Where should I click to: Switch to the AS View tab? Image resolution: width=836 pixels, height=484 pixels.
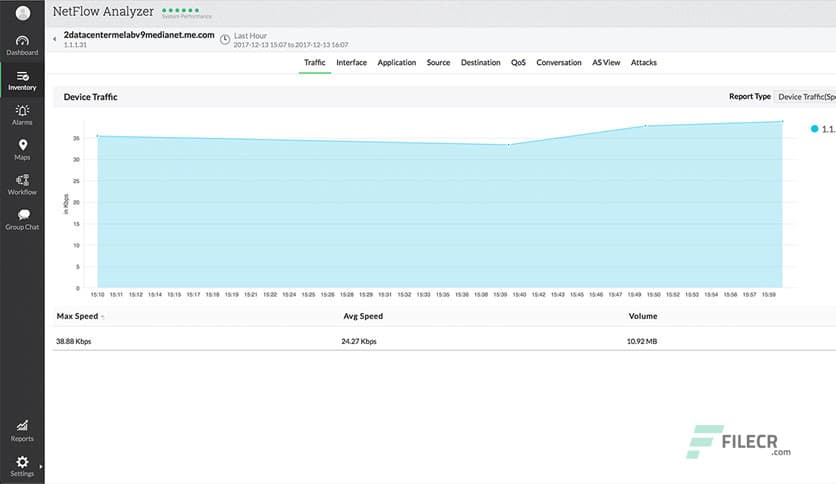pos(606,62)
